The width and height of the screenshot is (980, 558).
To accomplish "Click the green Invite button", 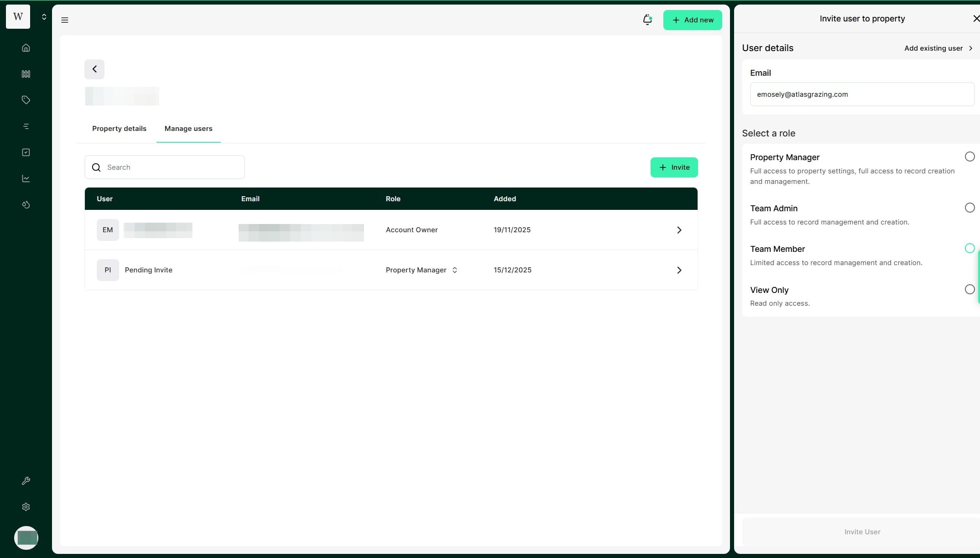I will [x=673, y=167].
